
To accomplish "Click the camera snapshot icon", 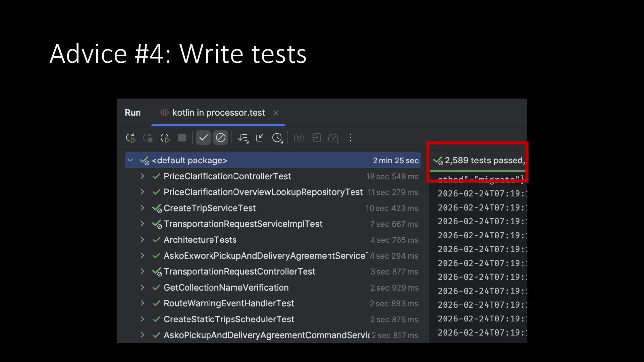I will 299,138.
